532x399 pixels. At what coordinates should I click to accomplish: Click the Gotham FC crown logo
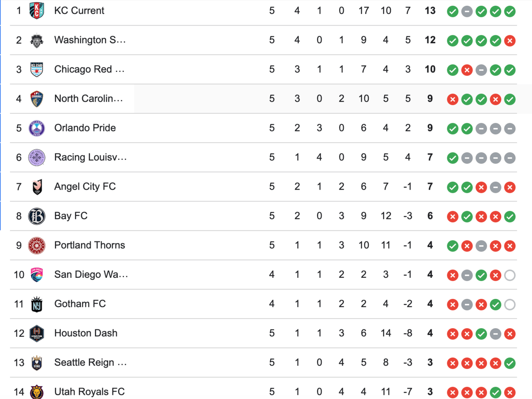pos(37,304)
